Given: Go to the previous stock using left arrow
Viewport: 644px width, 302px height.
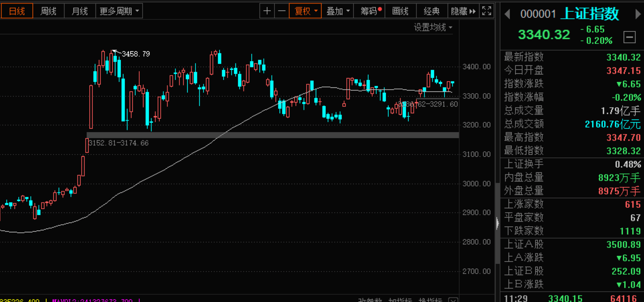Looking at the screenshot, I should [x=508, y=14].
